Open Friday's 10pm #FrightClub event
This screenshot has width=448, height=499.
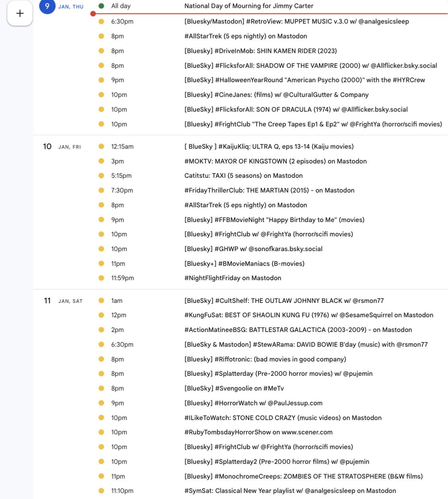pos(269,234)
